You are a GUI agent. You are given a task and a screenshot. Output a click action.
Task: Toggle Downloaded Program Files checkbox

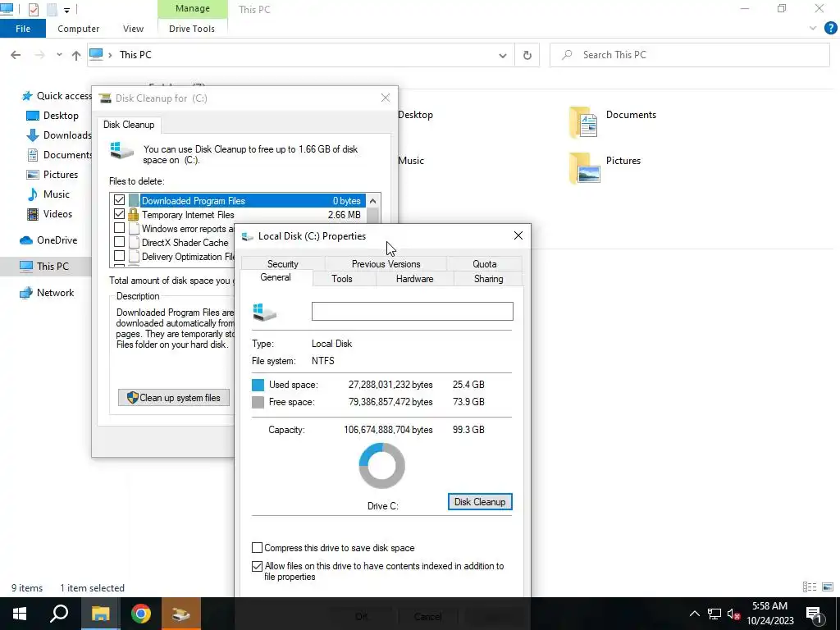pyautogui.click(x=119, y=200)
